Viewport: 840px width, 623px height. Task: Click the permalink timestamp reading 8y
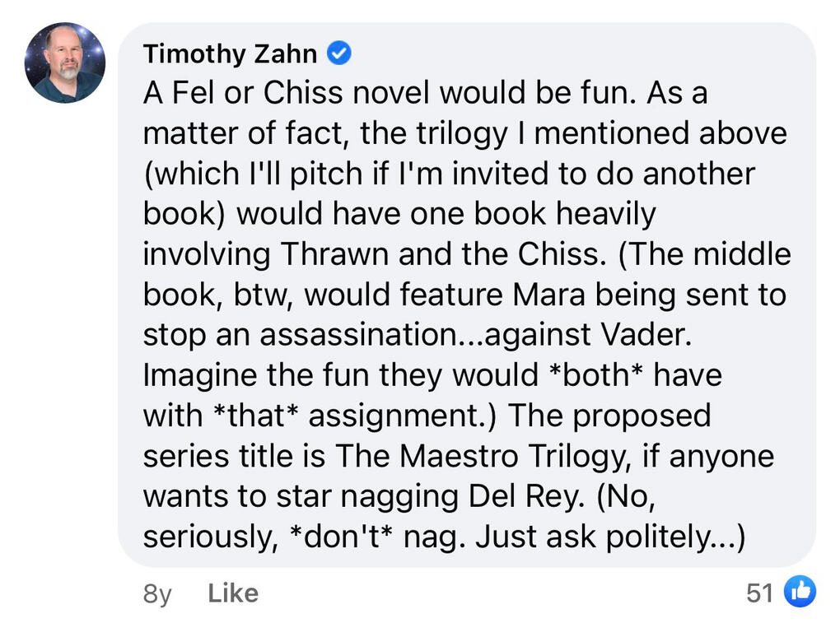(156, 593)
